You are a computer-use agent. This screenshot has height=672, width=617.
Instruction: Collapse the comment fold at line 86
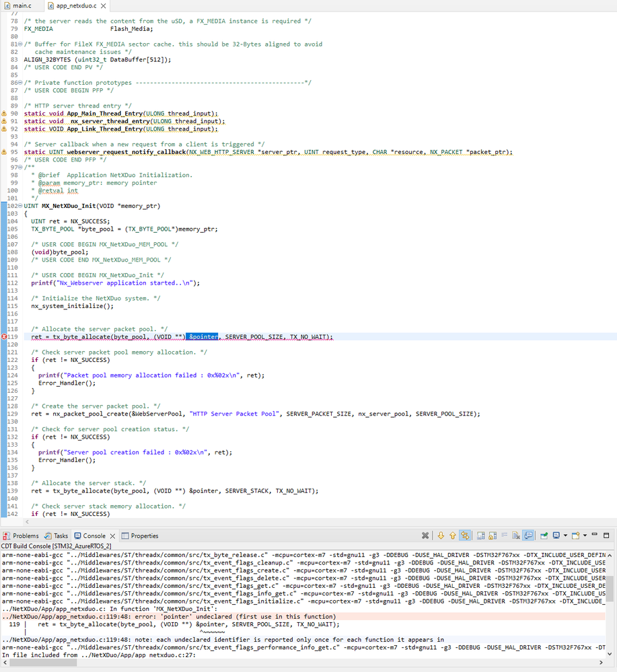(x=21, y=83)
